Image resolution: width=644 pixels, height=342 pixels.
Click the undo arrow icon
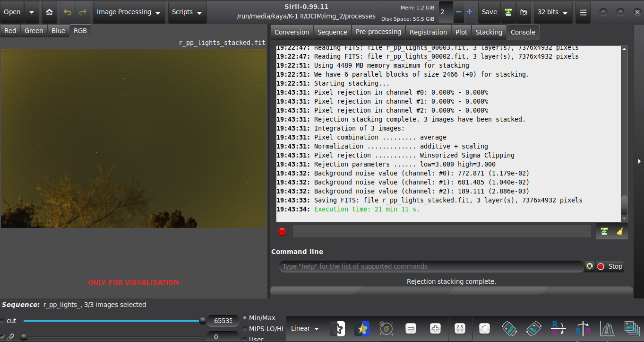coord(68,12)
